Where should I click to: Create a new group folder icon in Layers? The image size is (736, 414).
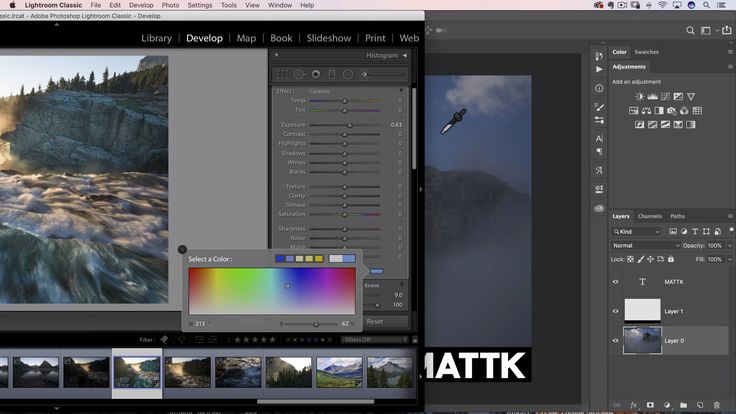pos(683,405)
